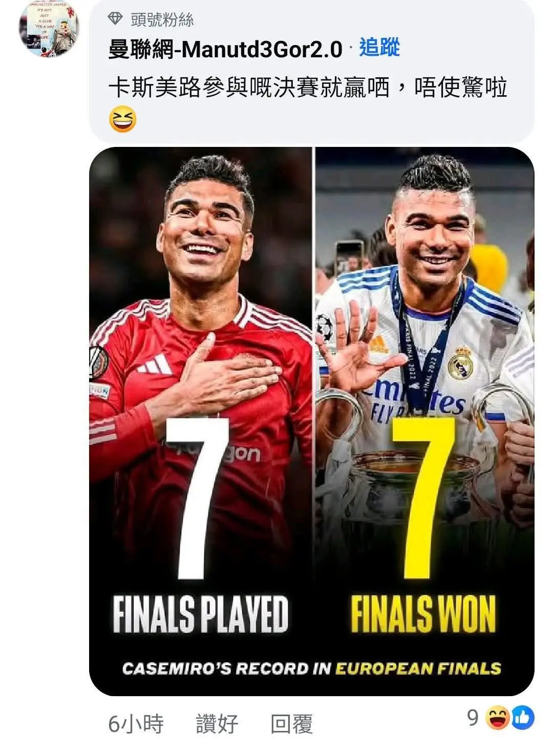This screenshot has height=756, width=553.
Task: Follow the commenter via 追蹤
Action: [x=379, y=48]
